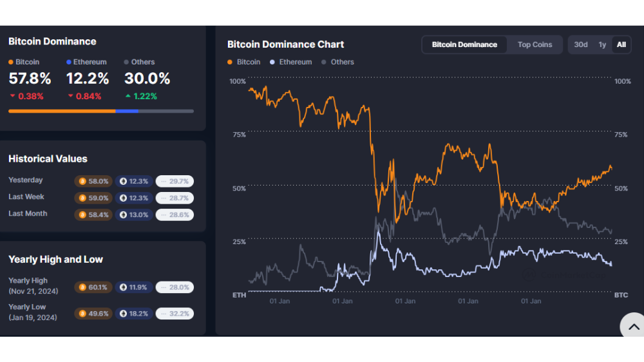The height and width of the screenshot is (362, 644).
Task: Select the Bitcoin Dominance tab
Action: click(x=464, y=45)
